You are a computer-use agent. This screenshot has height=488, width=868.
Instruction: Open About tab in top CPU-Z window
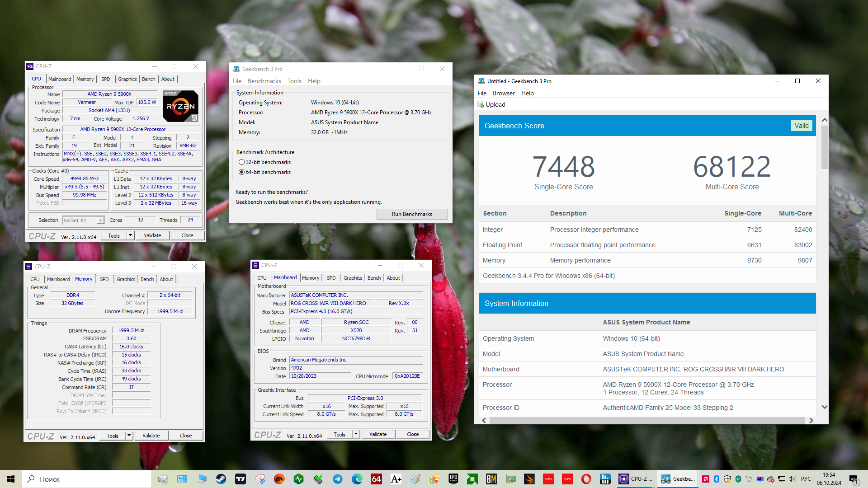click(168, 79)
